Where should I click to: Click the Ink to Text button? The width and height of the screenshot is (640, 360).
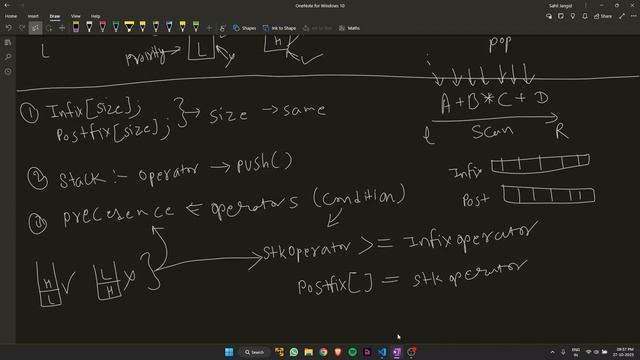[x=317, y=28]
